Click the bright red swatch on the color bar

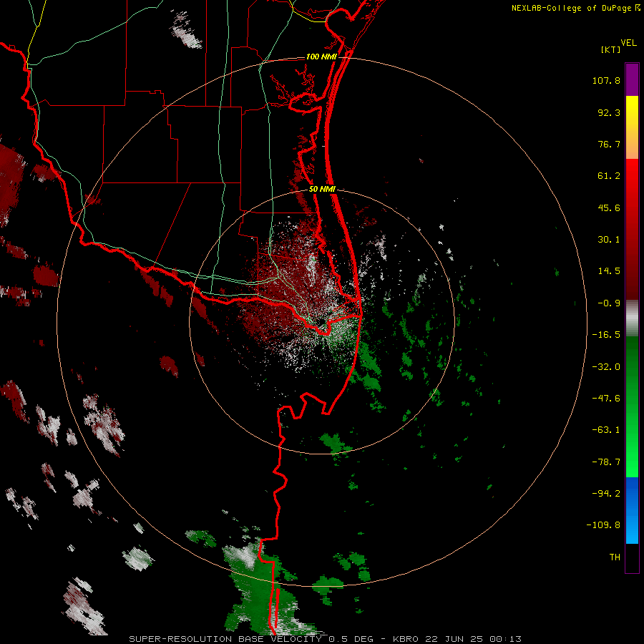[x=632, y=175]
